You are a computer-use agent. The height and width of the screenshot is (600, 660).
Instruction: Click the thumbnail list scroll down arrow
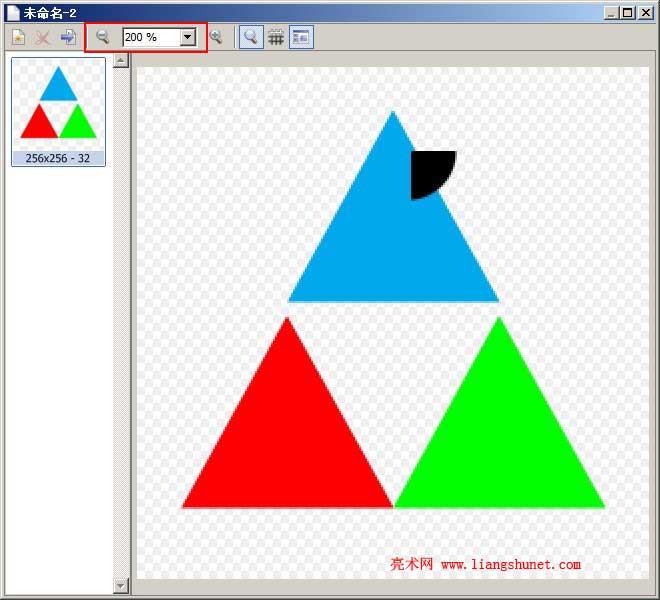(121, 585)
